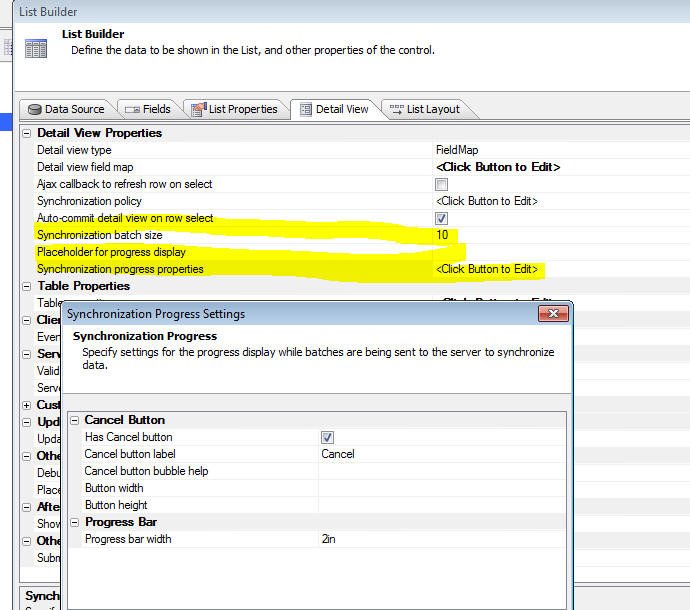
Task: Select the Detail view type FieldMap value
Action: pyautogui.click(x=457, y=150)
